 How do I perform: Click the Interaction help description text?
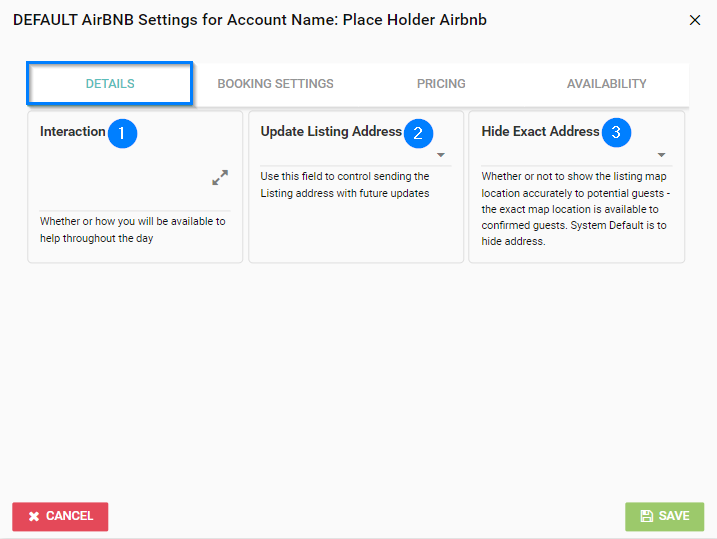coord(132,230)
